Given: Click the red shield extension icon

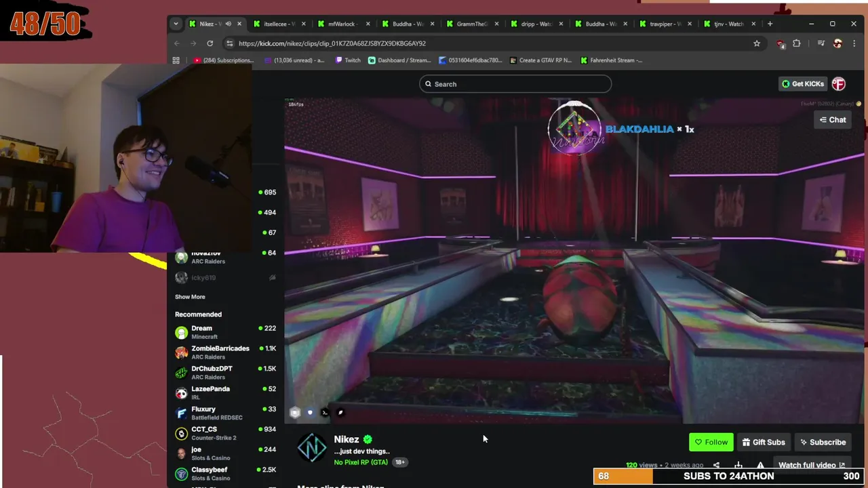Looking at the screenshot, I should pos(781,43).
